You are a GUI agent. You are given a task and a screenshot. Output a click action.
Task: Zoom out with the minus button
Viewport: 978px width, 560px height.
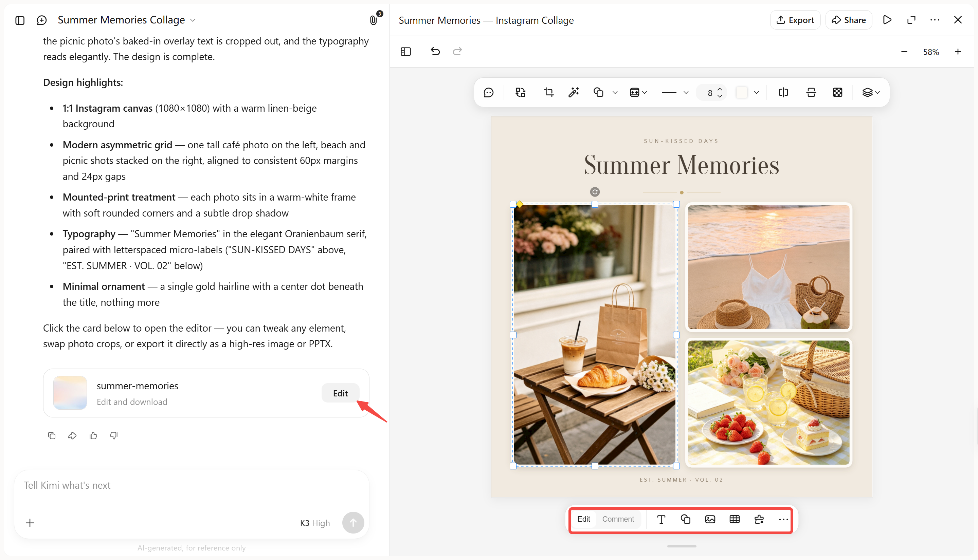pyautogui.click(x=904, y=52)
